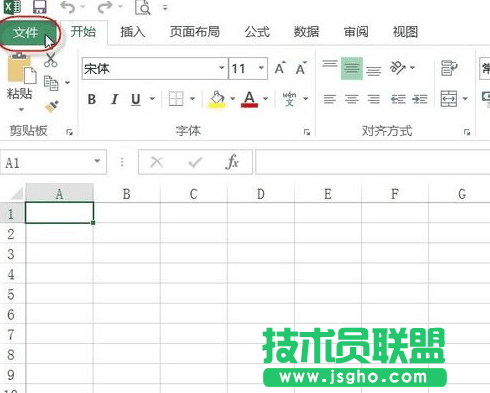
Task: Click the Cut scissors icon
Action: tap(51, 60)
